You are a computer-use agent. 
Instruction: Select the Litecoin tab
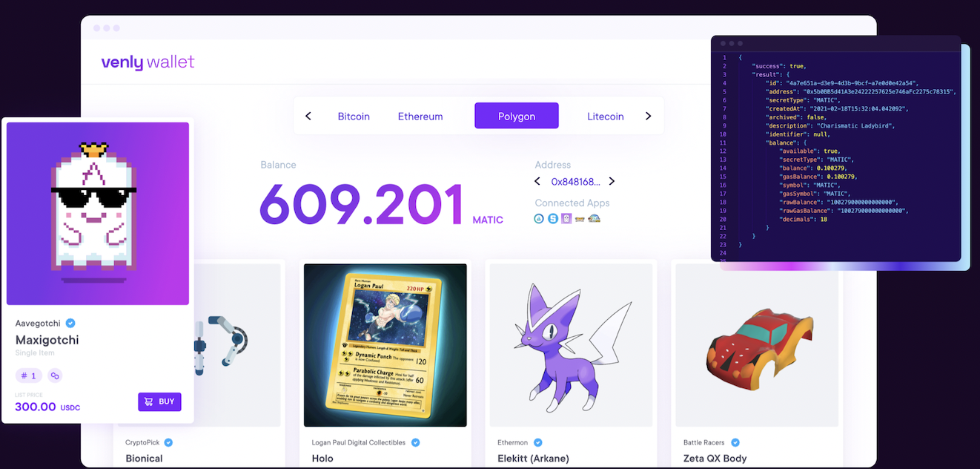click(606, 117)
